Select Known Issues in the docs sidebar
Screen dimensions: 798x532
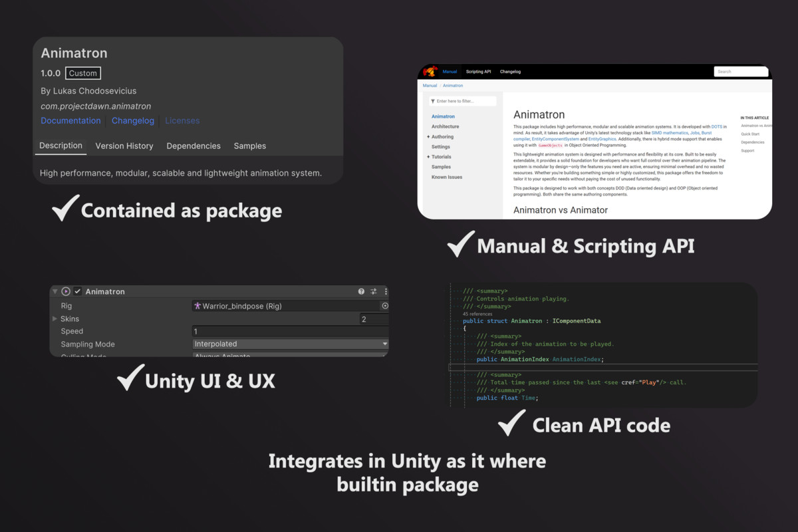pyautogui.click(x=447, y=178)
